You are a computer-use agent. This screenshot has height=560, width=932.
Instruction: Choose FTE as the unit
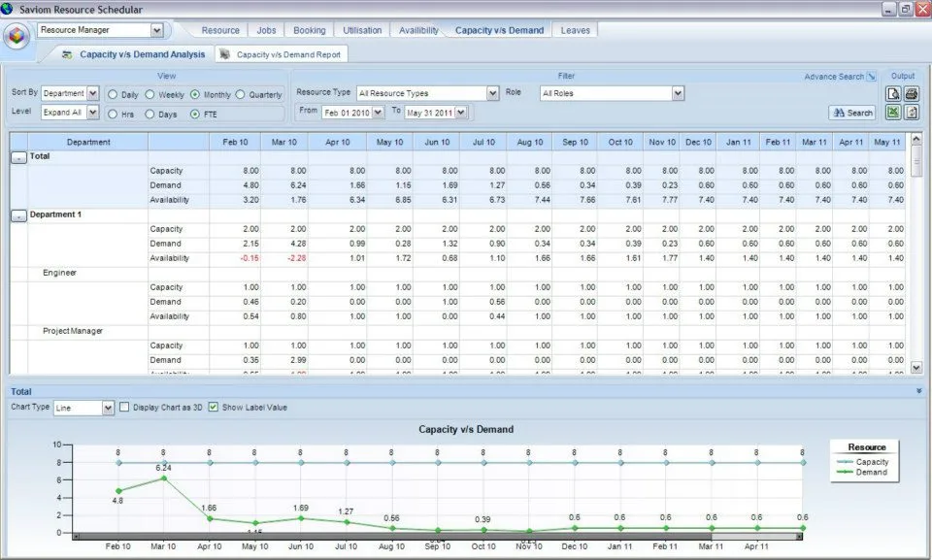pos(195,115)
